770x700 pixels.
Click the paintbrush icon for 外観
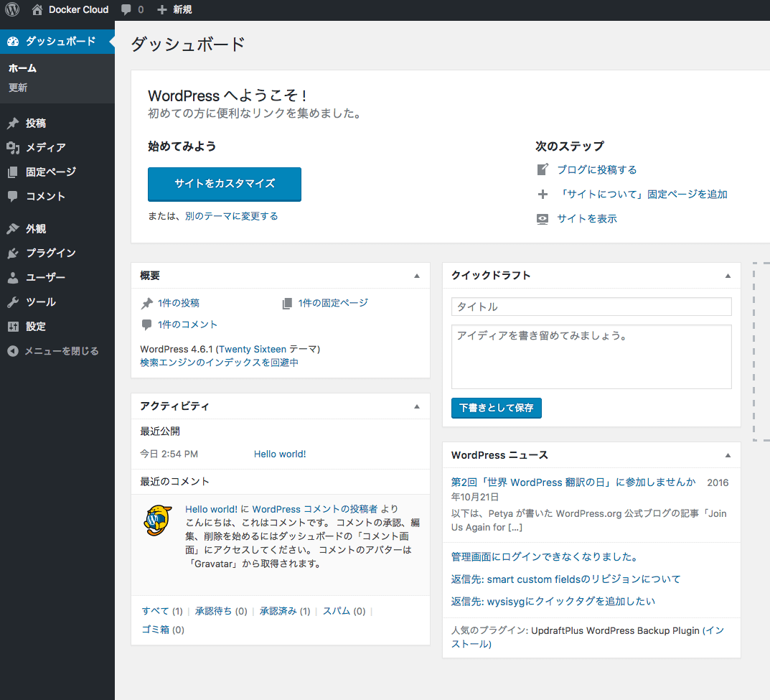(13, 229)
